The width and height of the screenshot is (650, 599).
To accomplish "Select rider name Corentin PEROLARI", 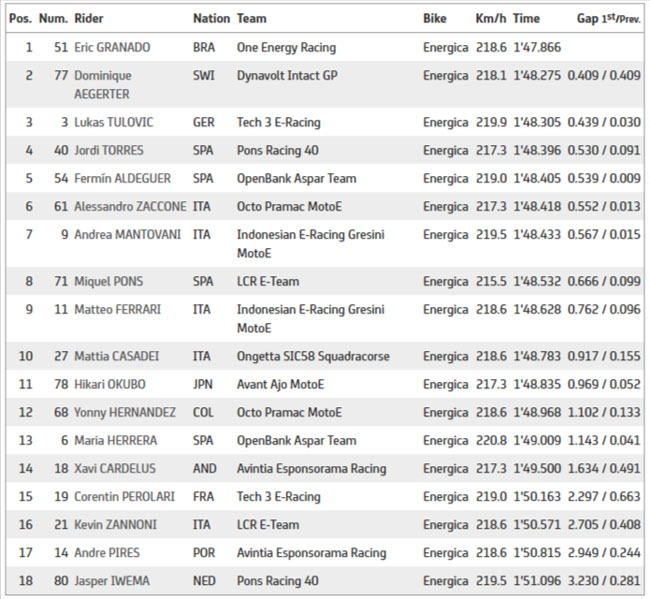I will 124,497.
